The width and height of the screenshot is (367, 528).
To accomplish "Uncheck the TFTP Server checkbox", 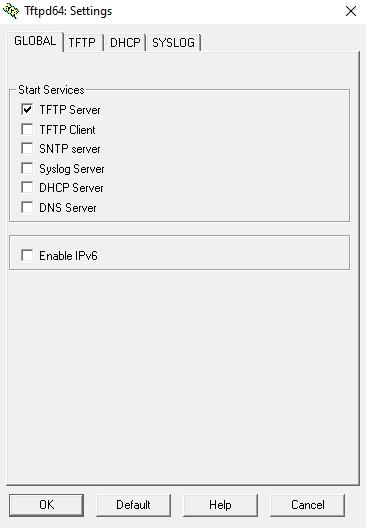I will [27, 109].
